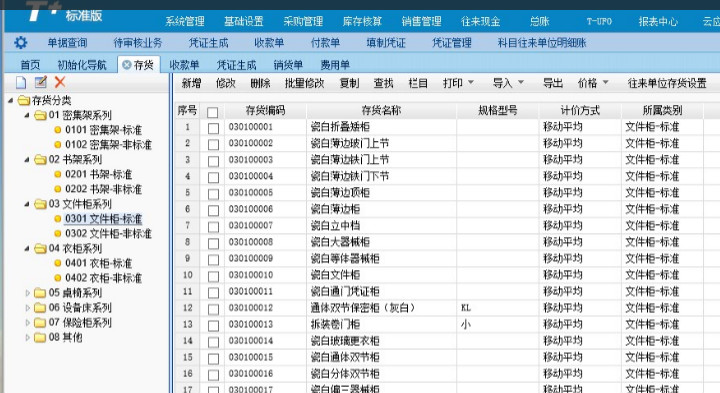The width and height of the screenshot is (720, 393).
Task: Click the settings gear icon
Action: [x=21, y=43]
